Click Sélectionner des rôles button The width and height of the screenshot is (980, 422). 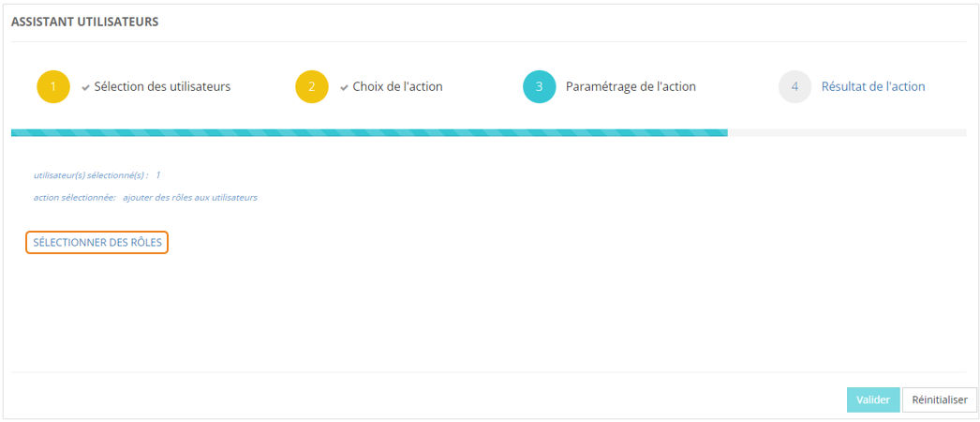(x=97, y=242)
